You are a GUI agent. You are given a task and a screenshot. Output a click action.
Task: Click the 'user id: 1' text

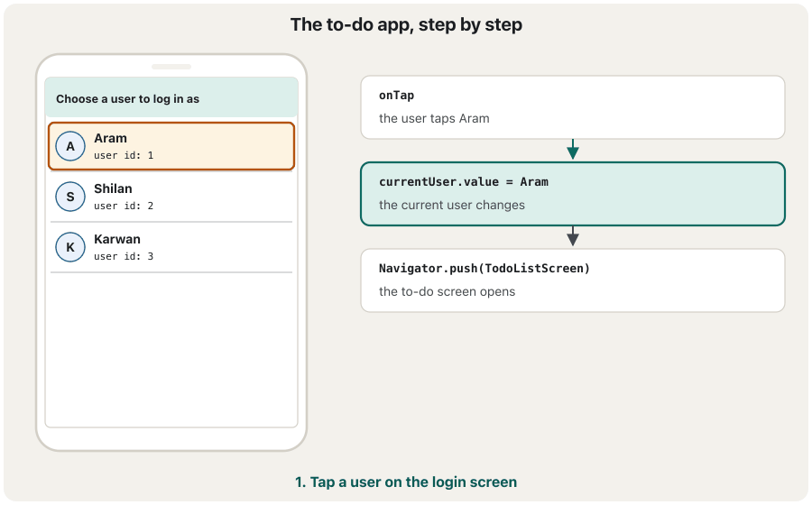tap(124, 155)
